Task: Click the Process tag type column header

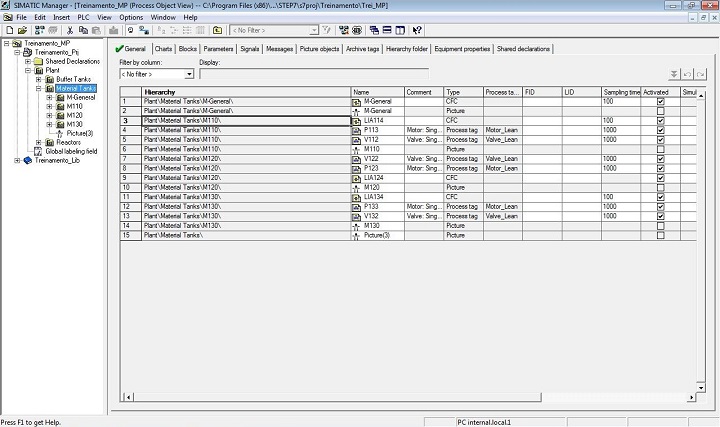Action: (x=503, y=92)
